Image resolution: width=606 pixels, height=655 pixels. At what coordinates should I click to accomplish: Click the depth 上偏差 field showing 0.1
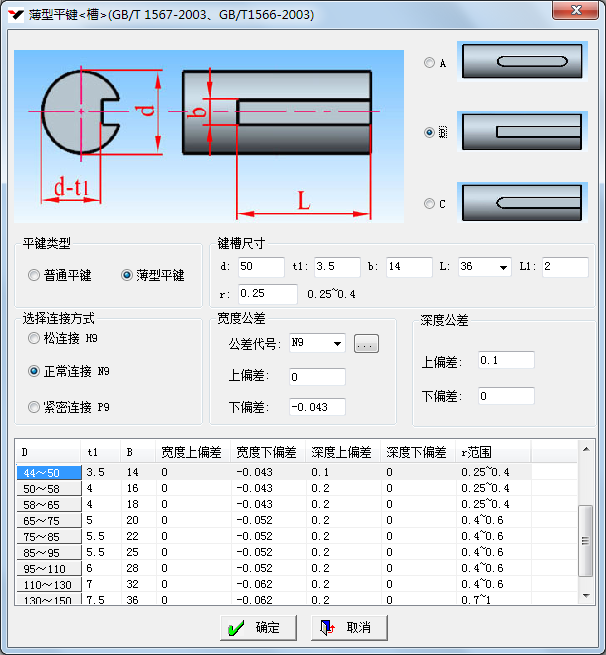click(x=507, y=360)
